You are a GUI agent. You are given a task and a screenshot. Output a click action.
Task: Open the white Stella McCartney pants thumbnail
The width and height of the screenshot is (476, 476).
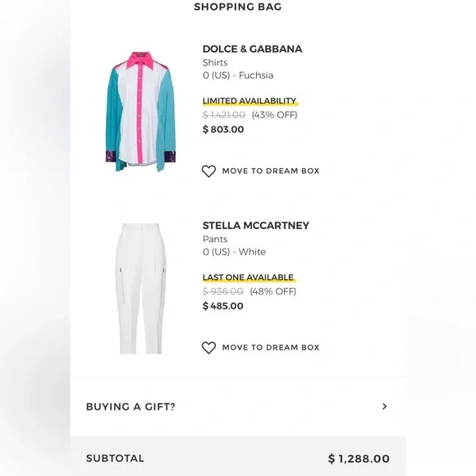coord(140,289)
